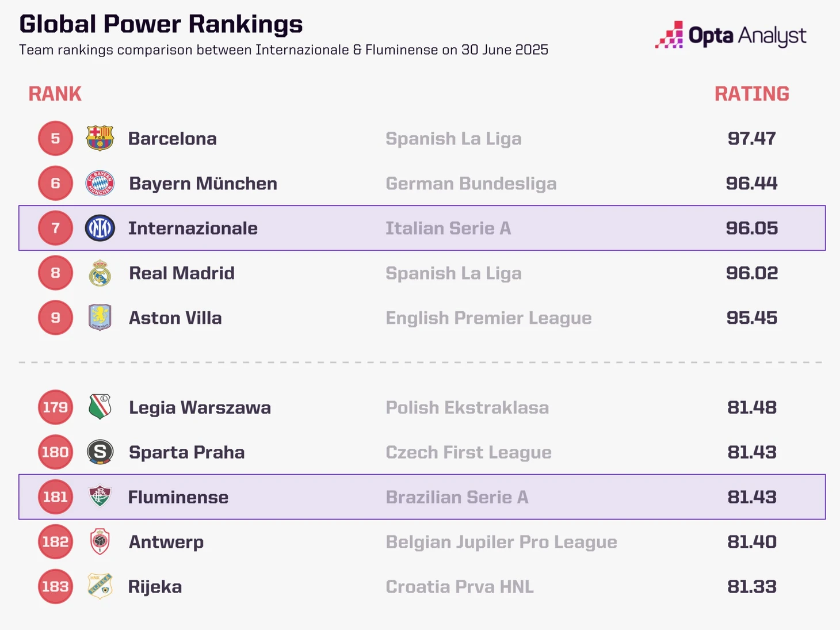Click the RATING column header
The width and height of the screenshot is (840, 630).
pyautogui.click(x=751, y=94)
